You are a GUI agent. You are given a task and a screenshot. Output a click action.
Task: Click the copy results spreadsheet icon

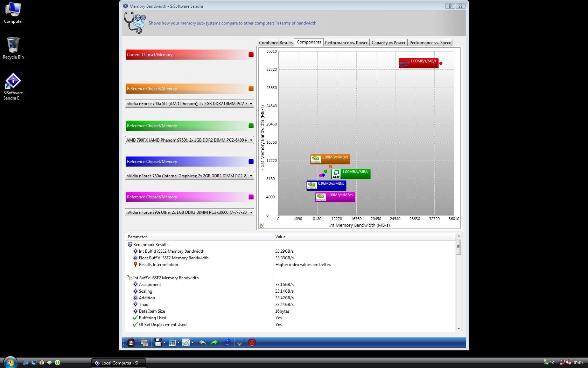tap(144, 342)
